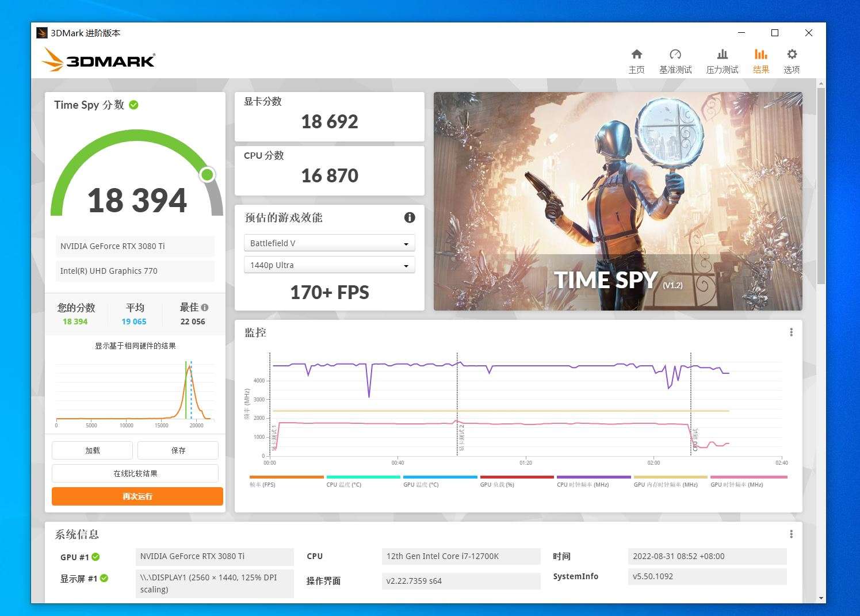The width and height of the screenshot is (860, 616).
Task: Minimize the 3DMark window
Action: 742,33
